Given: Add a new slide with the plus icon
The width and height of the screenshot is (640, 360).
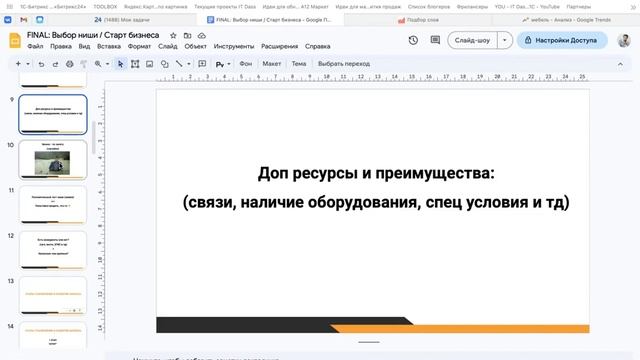Looking at the screenshot, I should click(x=18, y=64).
